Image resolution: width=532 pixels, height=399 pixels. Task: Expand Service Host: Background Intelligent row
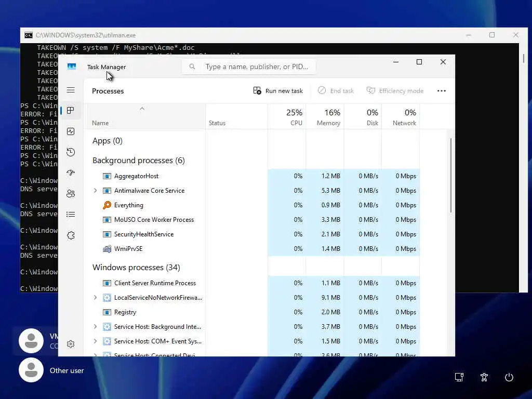(96, 327)
